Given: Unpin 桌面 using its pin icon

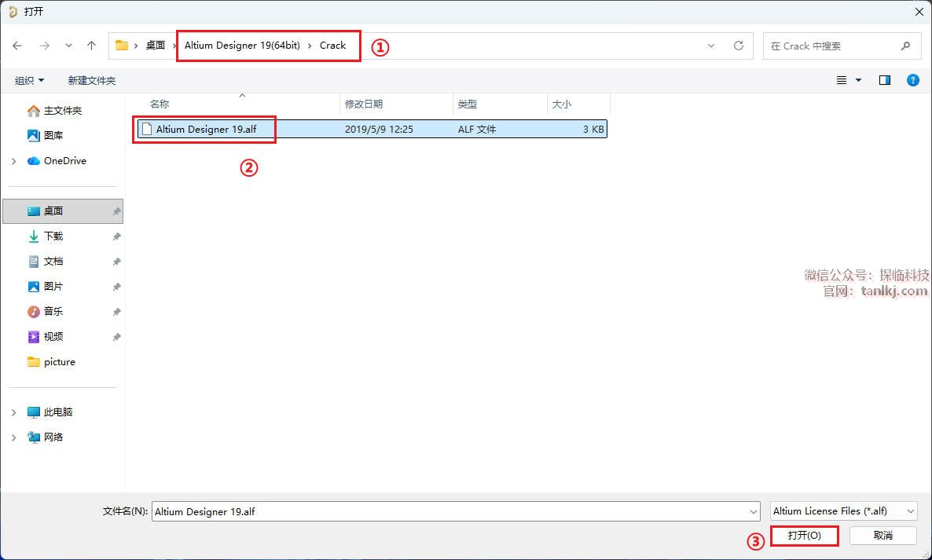Looking at the screenshot, I should 116,211.
